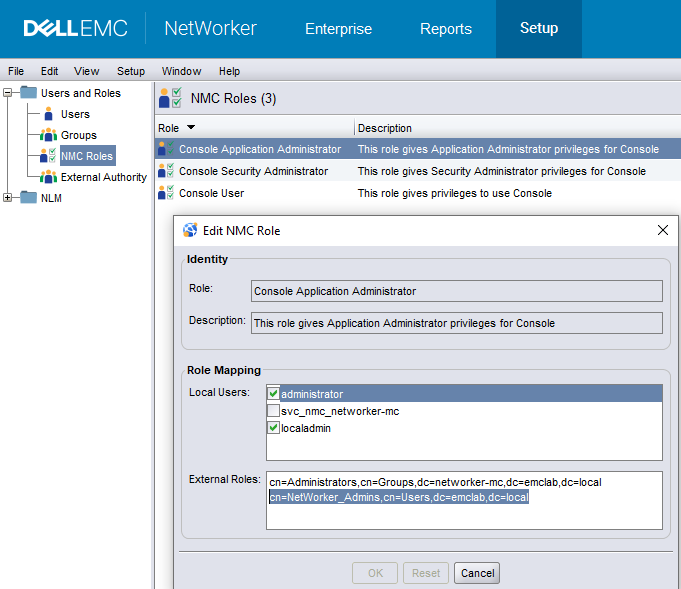Click the Console User row icon
This screenshot has height=589, width=681.
click(166, 192)
